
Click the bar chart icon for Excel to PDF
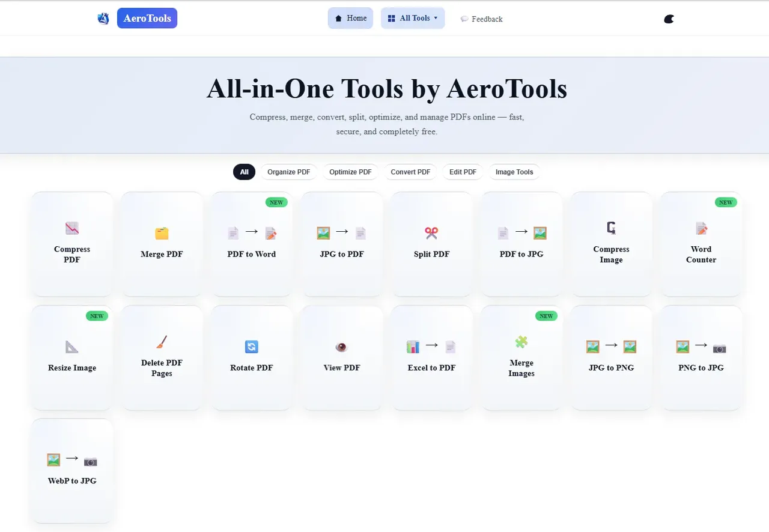pos(413,346)
